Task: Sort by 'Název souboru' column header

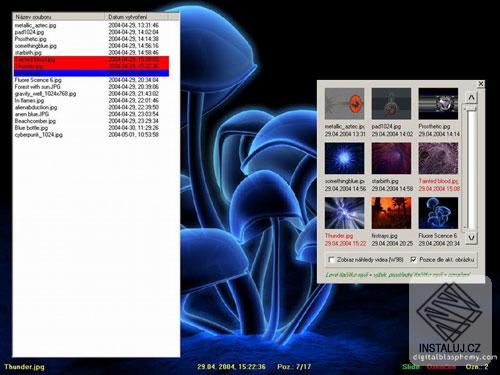Action: point(59,16)
